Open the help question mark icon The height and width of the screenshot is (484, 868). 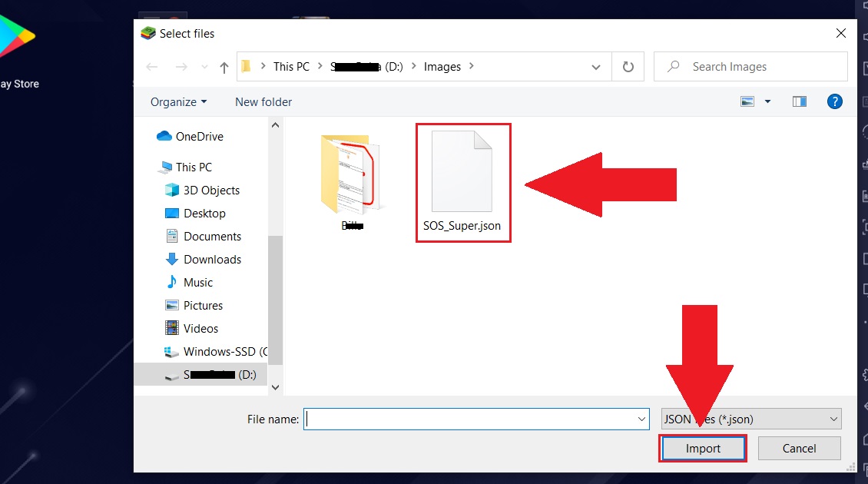(834, 101)
